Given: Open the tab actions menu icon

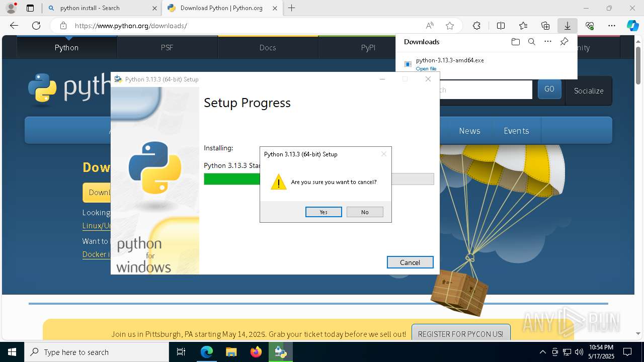Looking at the screenshot, I should (x=30, y=8).
